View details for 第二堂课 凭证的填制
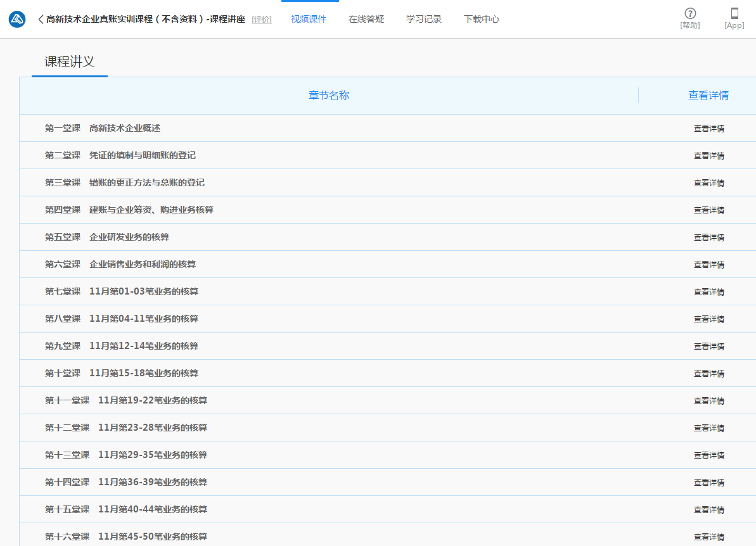The height and width of the screenshot is (546, 756). pyautogui.click(x=708, y=156)
